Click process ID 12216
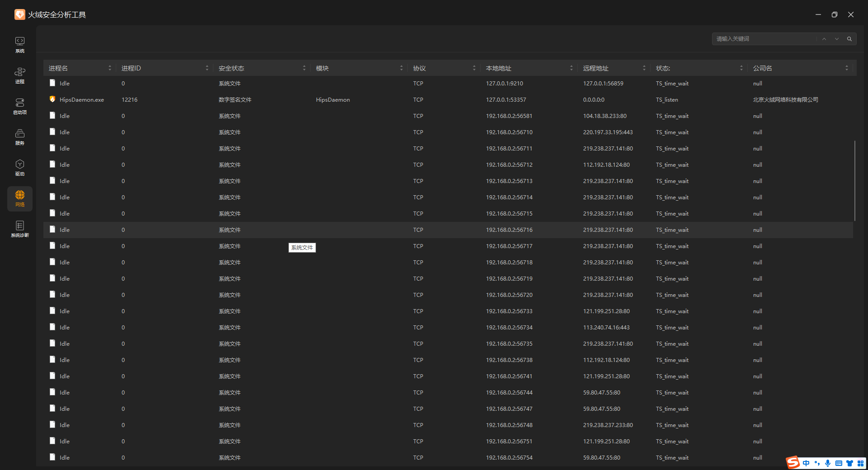868x470 pixels. 129,100
